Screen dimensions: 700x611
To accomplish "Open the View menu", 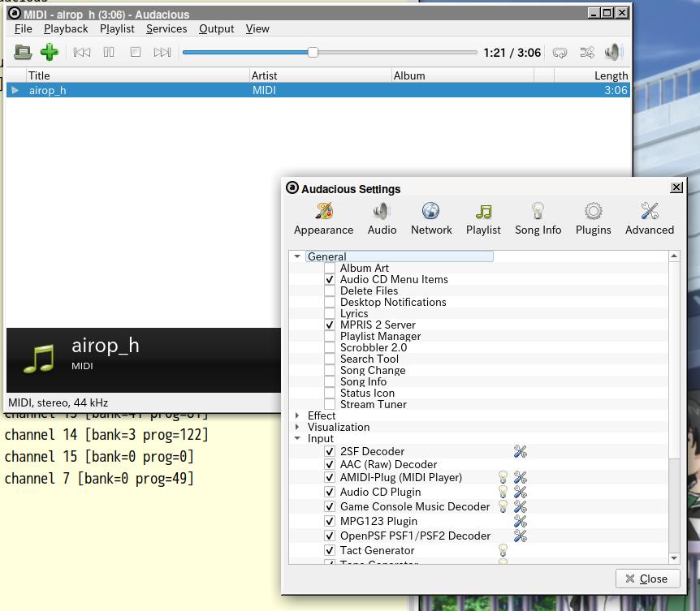I will point(257,28).
